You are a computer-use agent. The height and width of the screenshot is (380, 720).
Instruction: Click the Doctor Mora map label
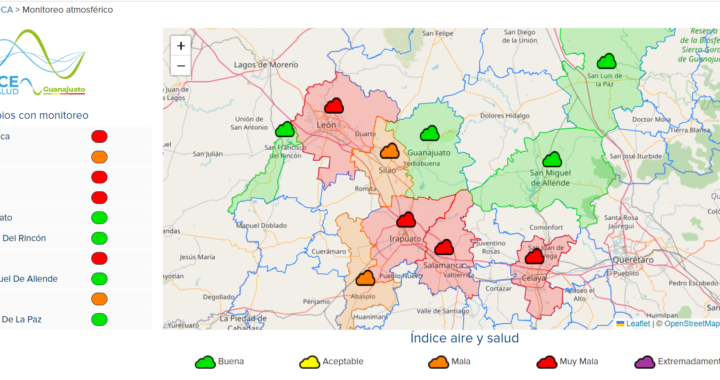pos(651,119)
